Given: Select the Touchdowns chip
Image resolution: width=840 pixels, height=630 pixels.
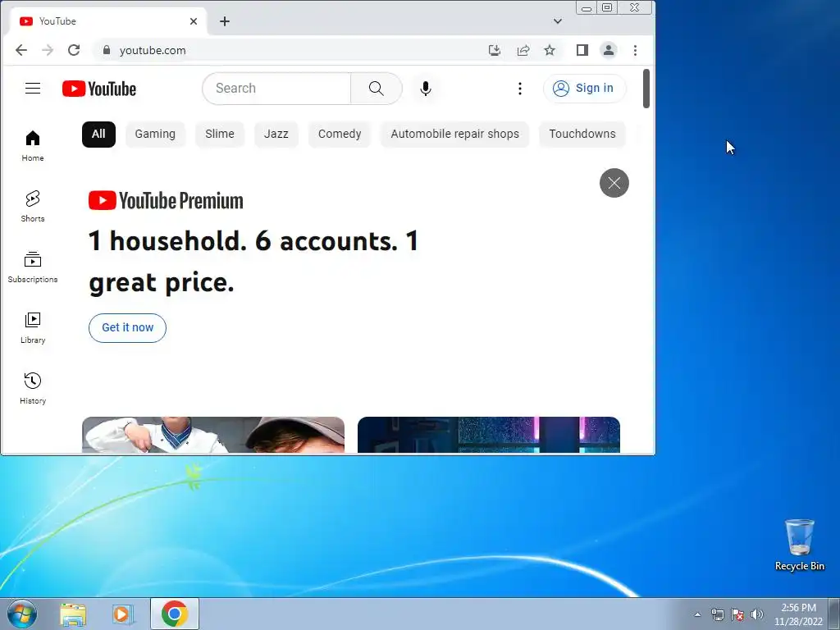Looking at the screenshot, I should click(x=582, y=134).
